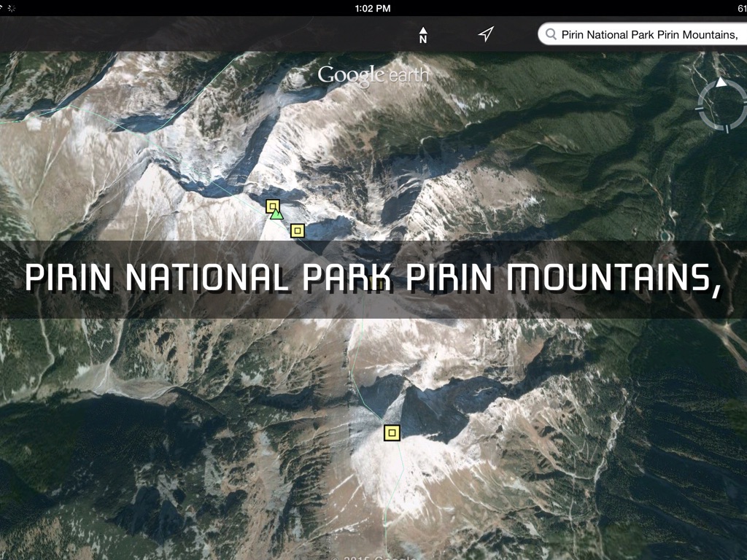Image resolution: width=747 pixels, height=560 pixels.
Task: Tap the my-location arrow icon
Action: click(x=486, y=34)
